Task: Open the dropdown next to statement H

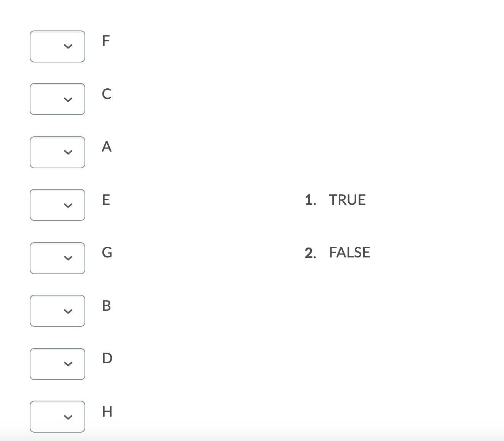Action: point(57,417)
